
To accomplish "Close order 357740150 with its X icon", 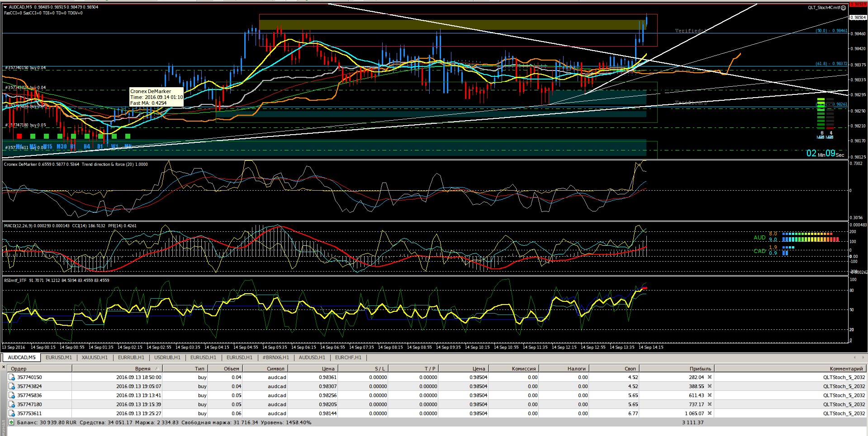I will tap(710, 377).
